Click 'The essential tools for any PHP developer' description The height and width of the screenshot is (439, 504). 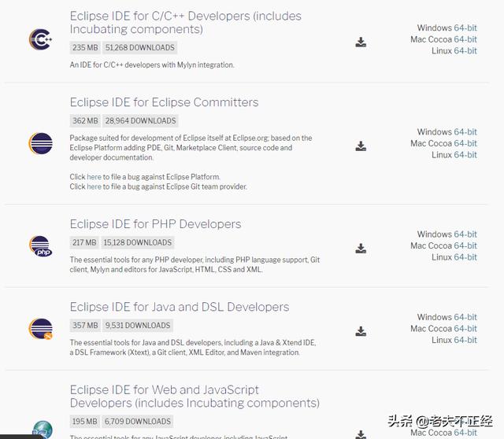(x=195, y=264)
